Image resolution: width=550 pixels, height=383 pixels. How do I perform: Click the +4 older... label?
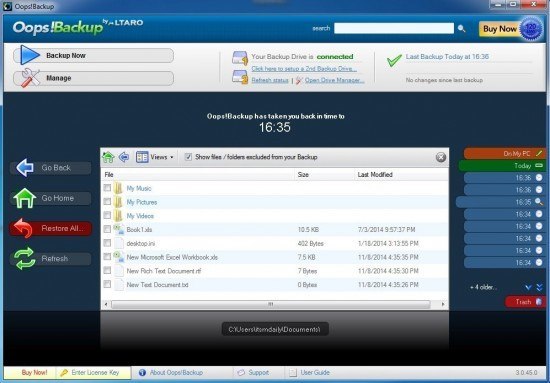point(483,287)
